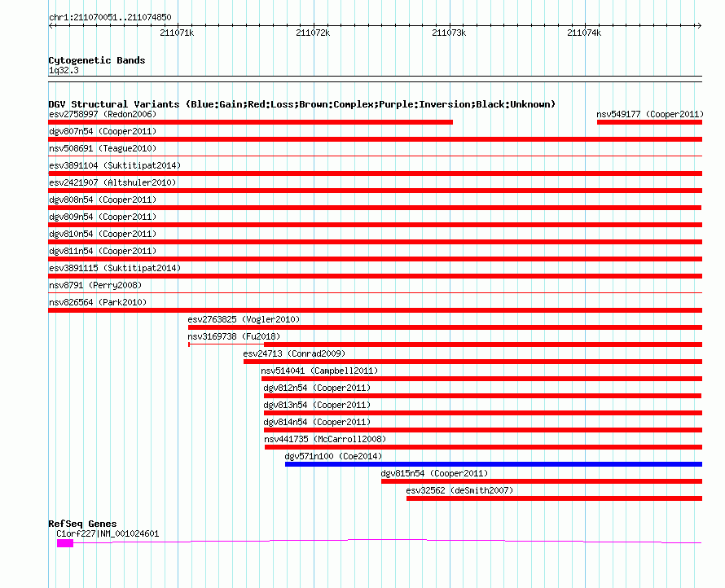The height and width of the screenshot is (588, 725).
Task: Click the esv2758997 (Redon2006) variant label
Action: coord(103,114)
